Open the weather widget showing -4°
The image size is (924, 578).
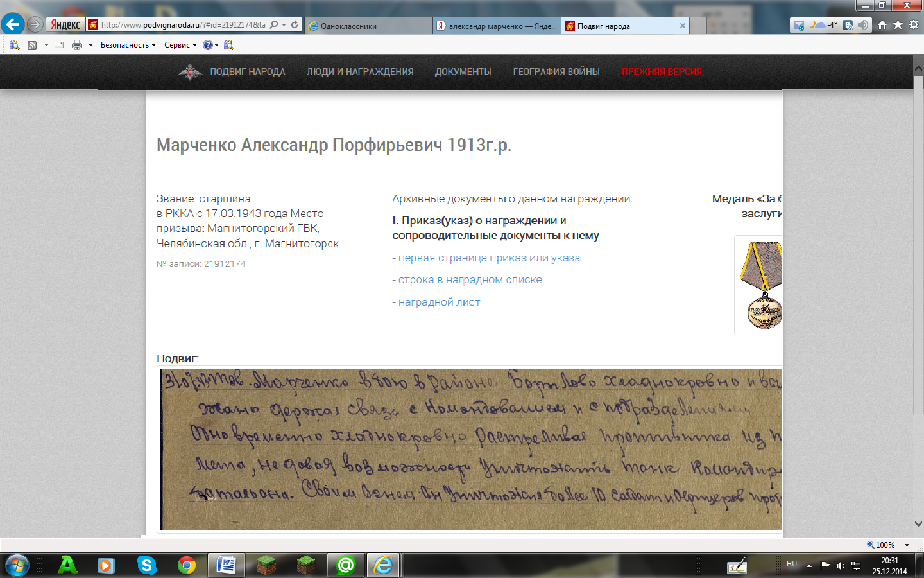823,25
